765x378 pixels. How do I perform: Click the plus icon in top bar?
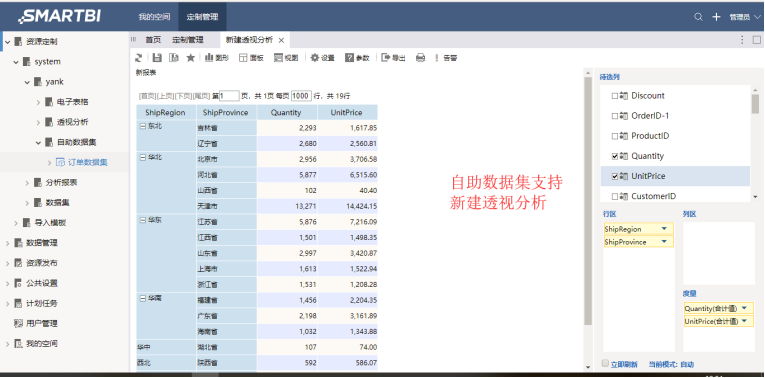point(716,17)
